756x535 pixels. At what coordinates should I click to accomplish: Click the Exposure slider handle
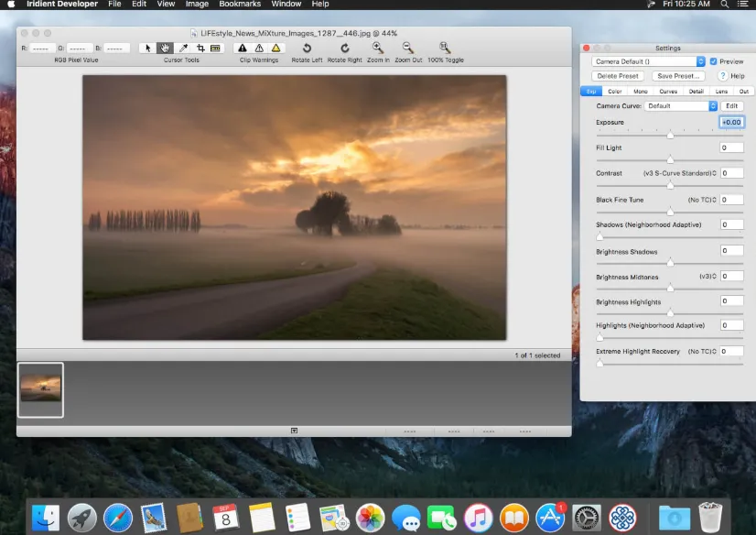670,135
